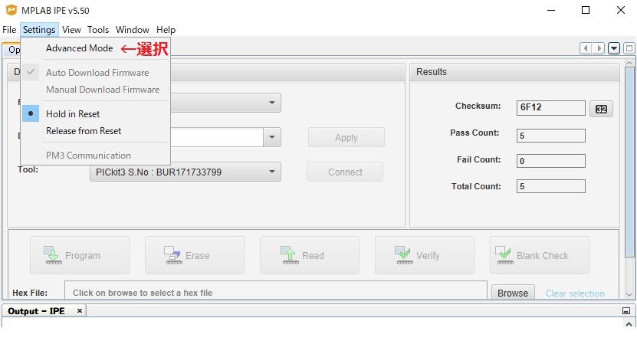The image size is (637, 364).
Task: Click the Blank Check button
Action: (x=540, y=255)
